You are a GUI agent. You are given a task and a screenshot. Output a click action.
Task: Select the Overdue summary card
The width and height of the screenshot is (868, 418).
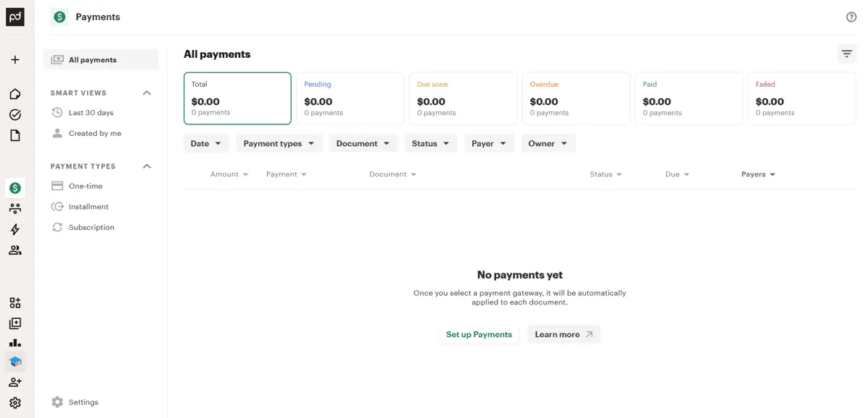click(x=576, y=98)
